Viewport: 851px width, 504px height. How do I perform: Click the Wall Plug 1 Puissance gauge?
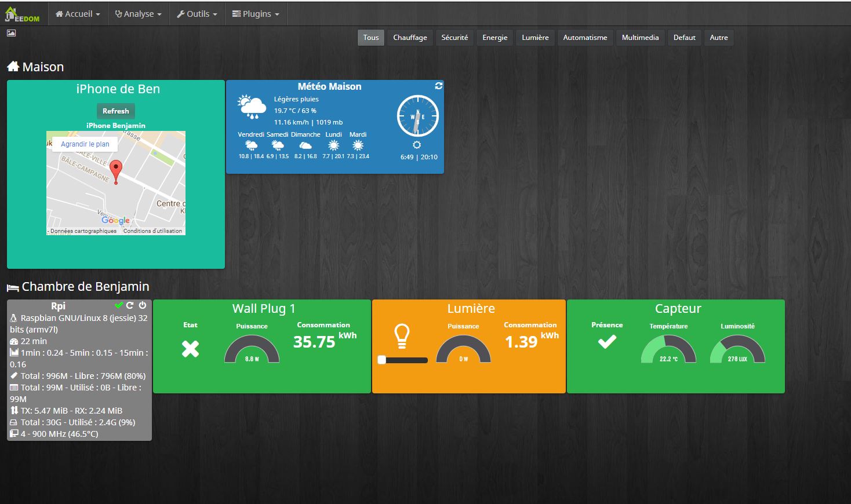(x=252, y=349)
